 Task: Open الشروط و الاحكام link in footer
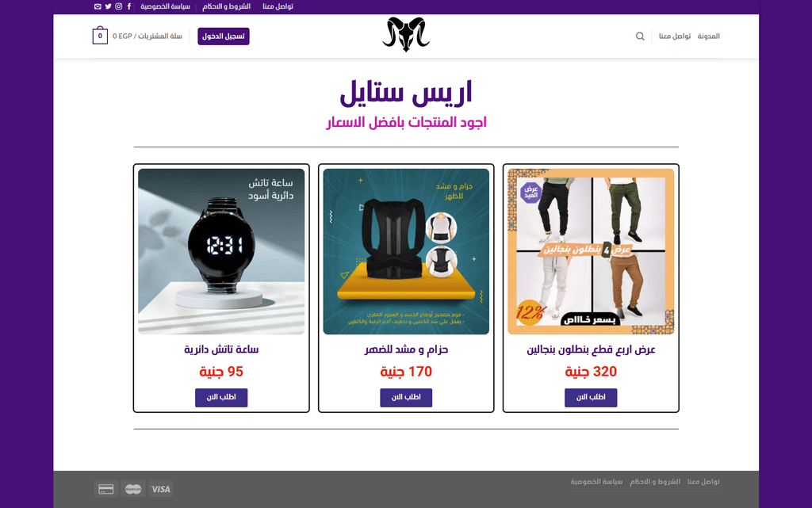tap(655, 482)
